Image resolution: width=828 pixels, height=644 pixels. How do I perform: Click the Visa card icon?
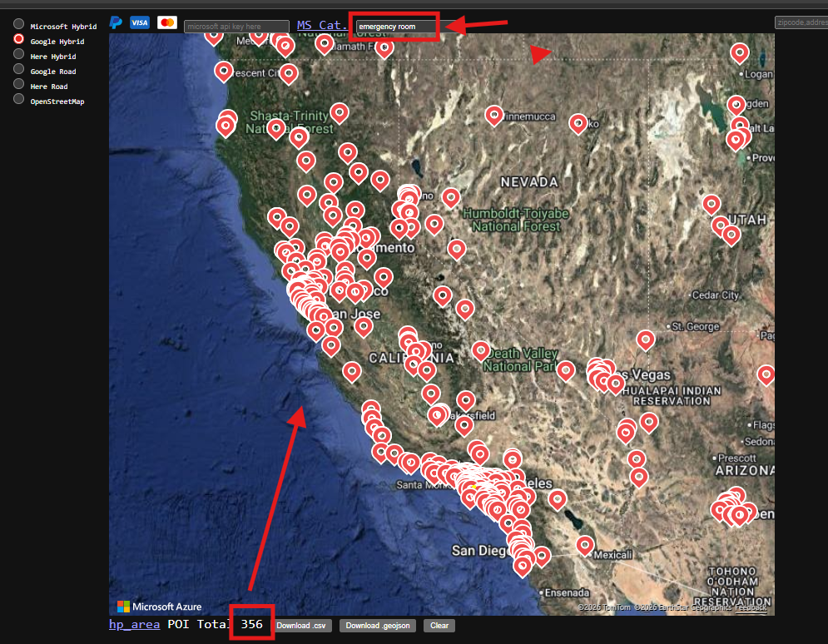point(140,22)
